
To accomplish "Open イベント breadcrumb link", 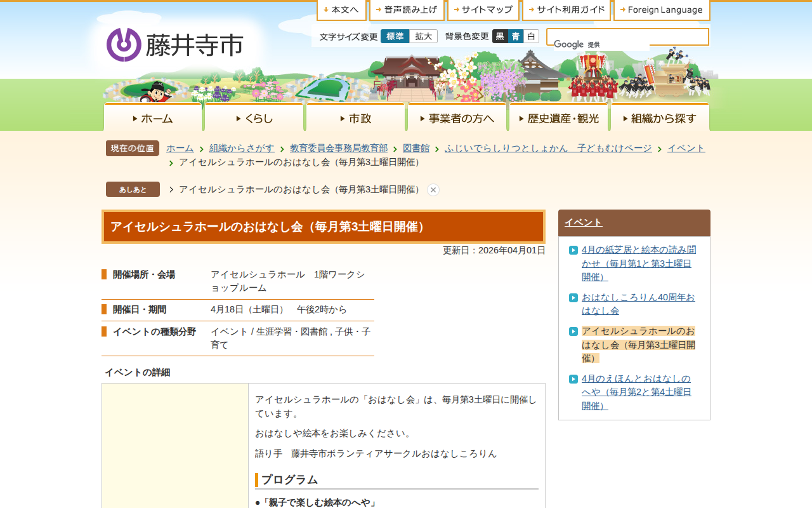I will (686, 148).
